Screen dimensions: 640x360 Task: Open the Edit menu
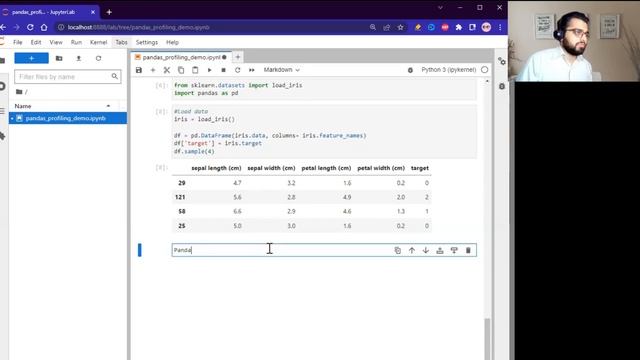pos(36,42)
